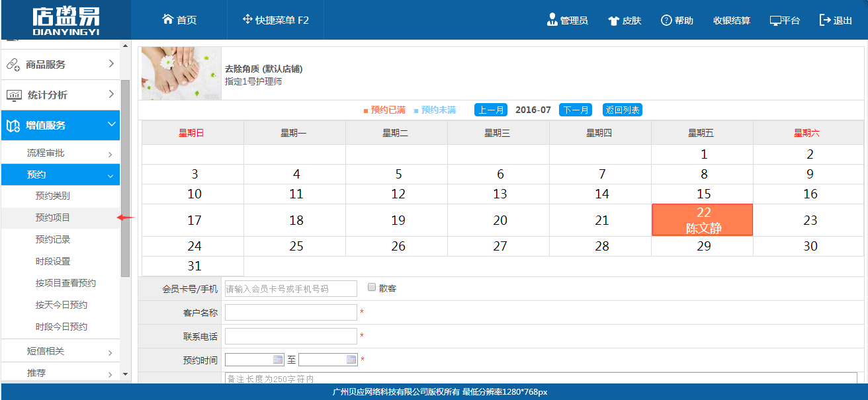Click the foot care service thumbnail
Screen dimensions: 868x400
[182, 73]
